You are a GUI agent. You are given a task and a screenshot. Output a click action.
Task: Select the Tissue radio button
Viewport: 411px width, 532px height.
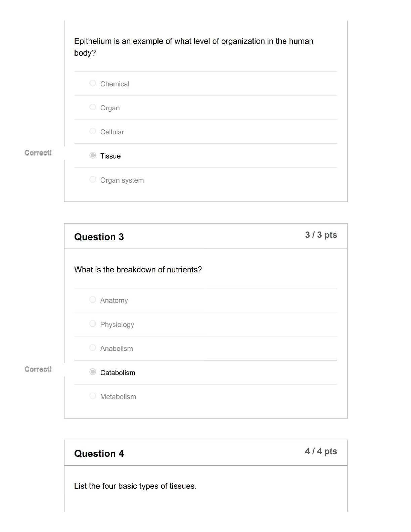(x=93, y=155)
